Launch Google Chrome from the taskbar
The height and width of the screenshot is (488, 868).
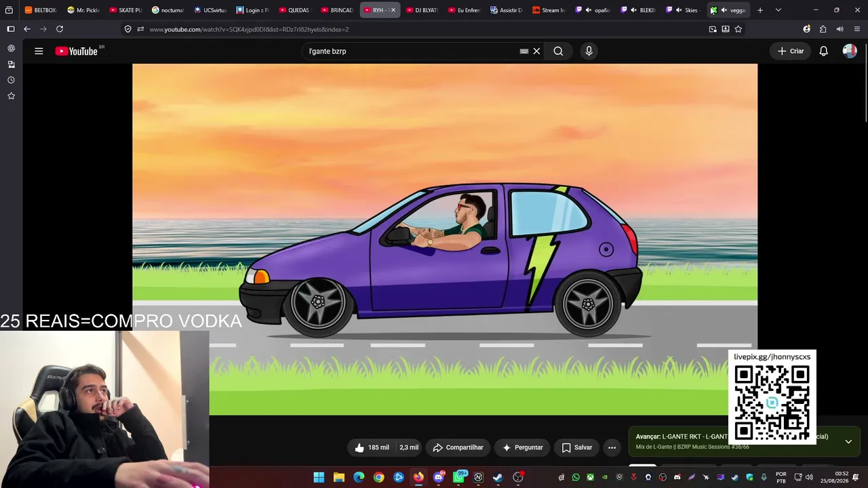[378, 477]
